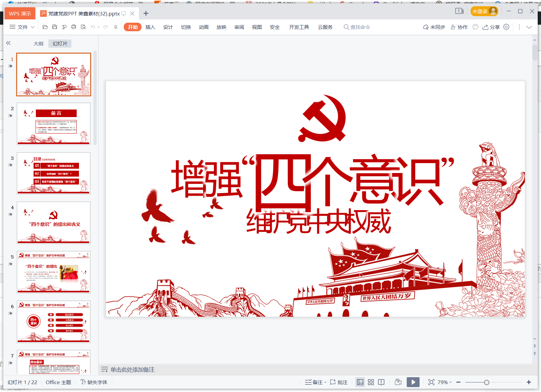Viewport: 541px width, 392px height.
Task: Open the comment bubble icon near 协作
Action: (x=476, y=27)
